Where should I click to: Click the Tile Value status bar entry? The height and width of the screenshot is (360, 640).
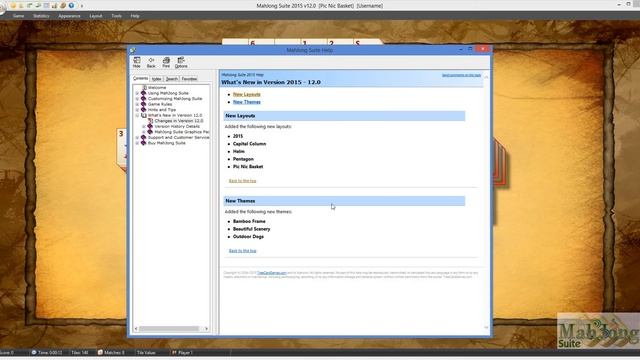click(x=146, y=352)
